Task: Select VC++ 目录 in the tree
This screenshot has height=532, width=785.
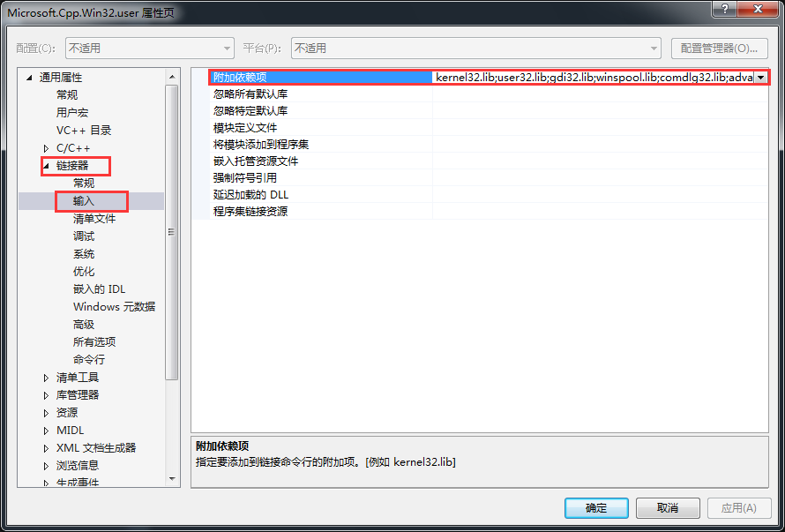Action: point(84,131)
